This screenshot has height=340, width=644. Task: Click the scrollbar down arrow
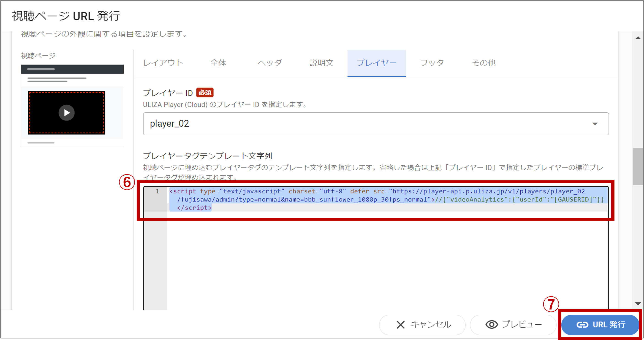coord(638,304)
